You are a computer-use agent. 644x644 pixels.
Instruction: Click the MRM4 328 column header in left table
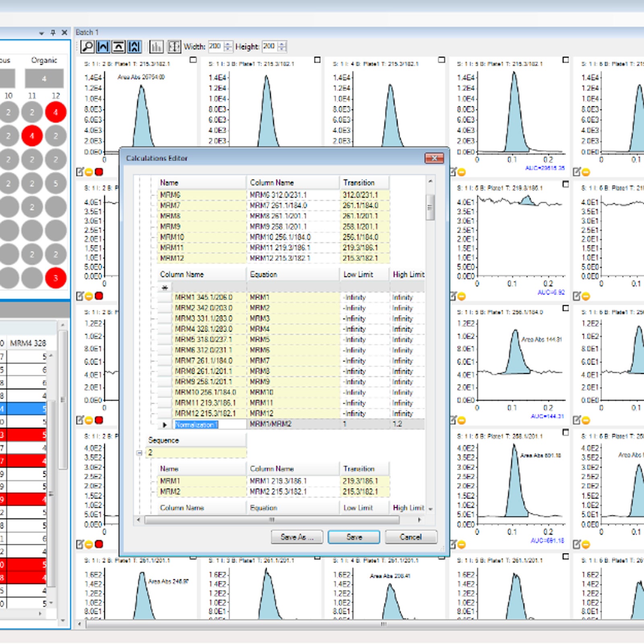click(28, 343)
